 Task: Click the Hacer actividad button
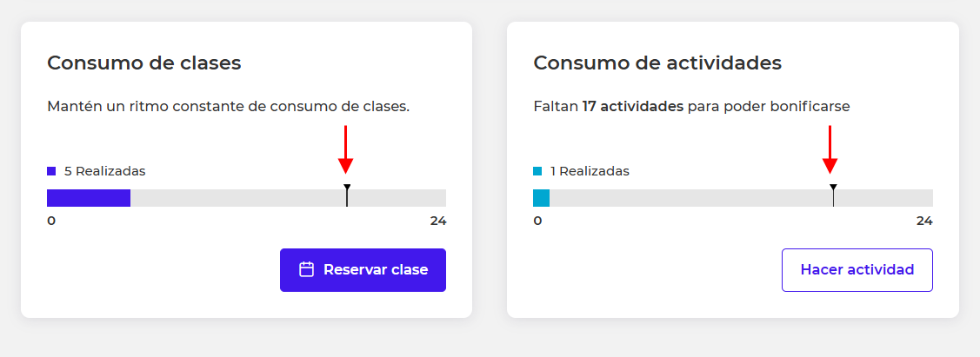857,270
